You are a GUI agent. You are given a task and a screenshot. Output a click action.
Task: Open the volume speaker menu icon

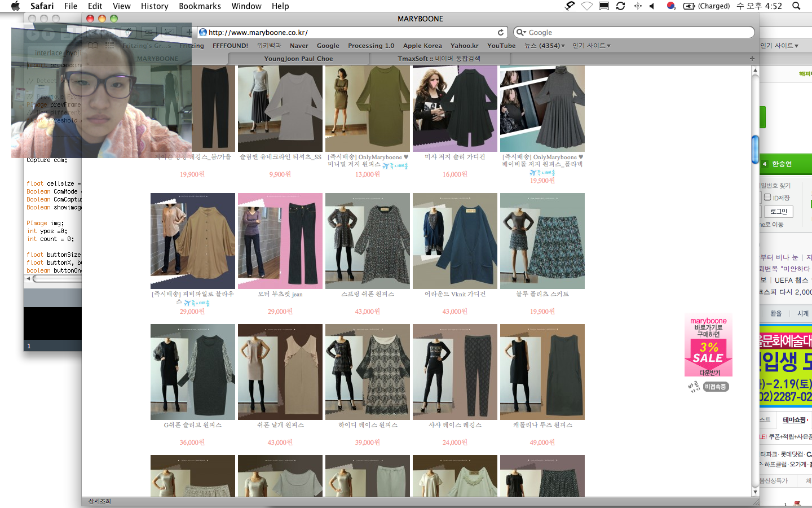652,6
